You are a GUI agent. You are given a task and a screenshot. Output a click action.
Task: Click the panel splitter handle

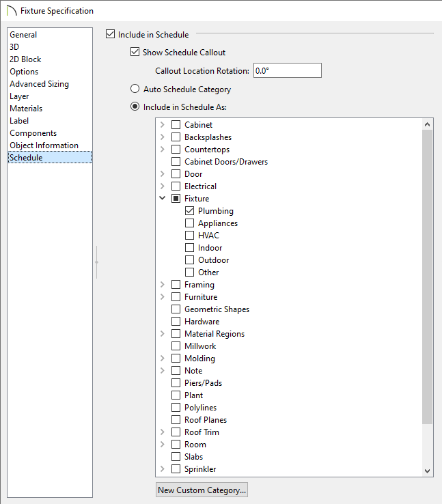click(97, 262)
